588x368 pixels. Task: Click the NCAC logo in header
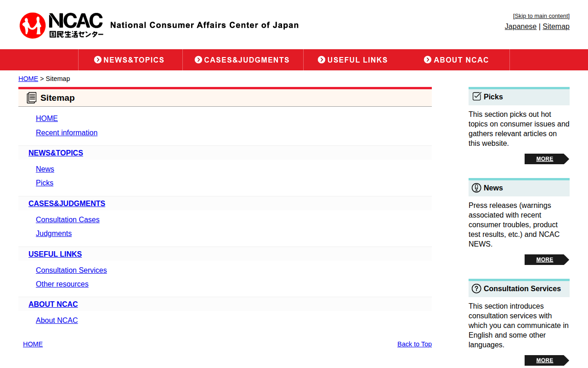pyautogui.click(x=62, y=25)
